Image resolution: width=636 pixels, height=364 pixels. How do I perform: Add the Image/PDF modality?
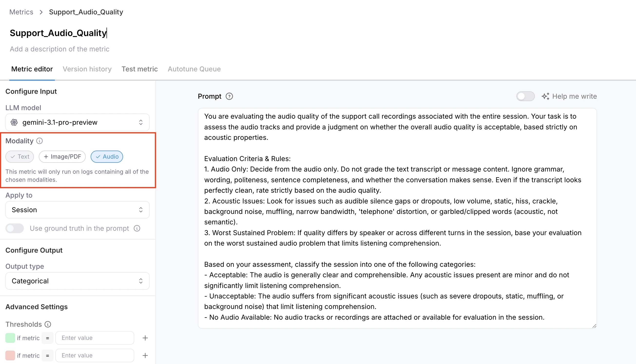62,156
